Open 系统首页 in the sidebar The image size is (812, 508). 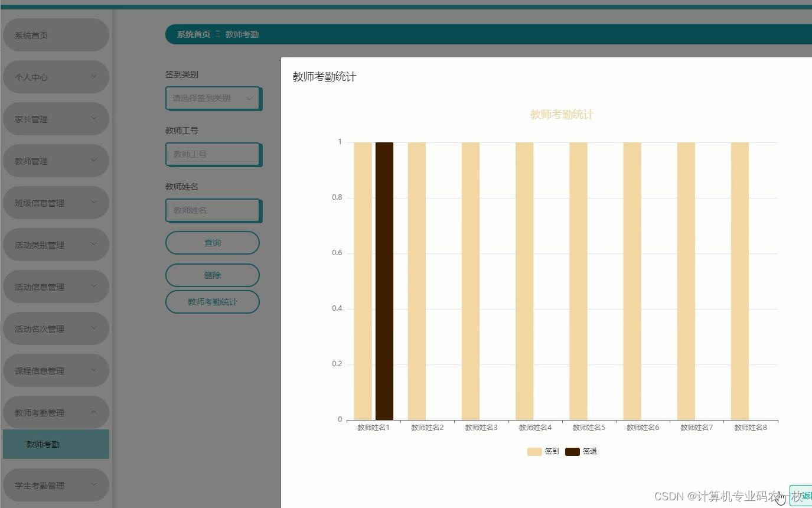56,35
